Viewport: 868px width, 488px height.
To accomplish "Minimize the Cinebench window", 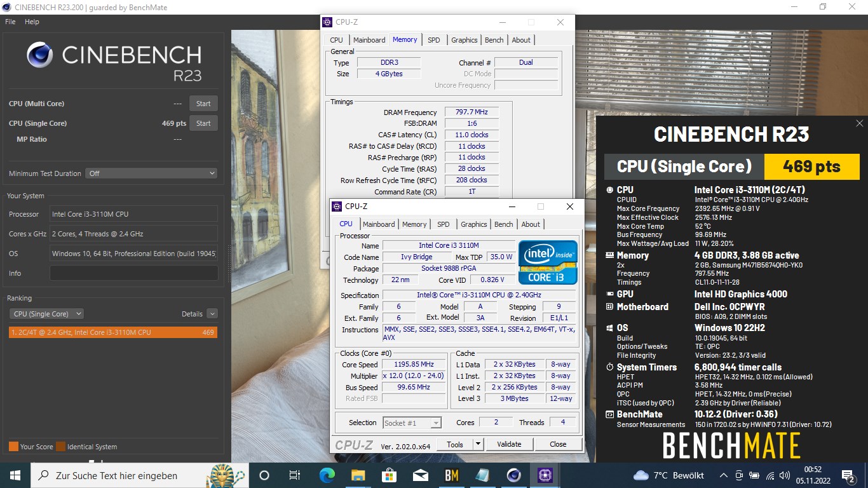I will pyautogui.click(x=794, y=6).
